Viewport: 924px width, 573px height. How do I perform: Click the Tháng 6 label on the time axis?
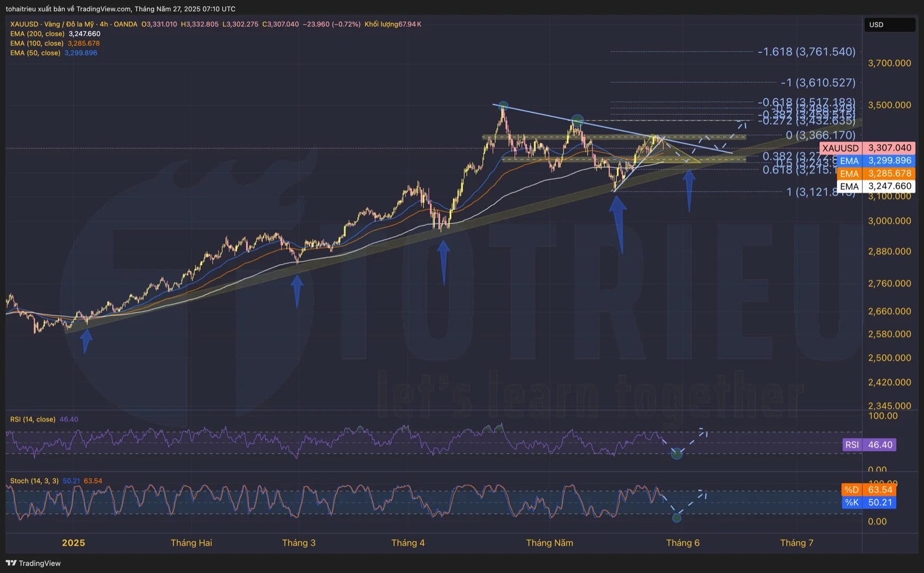683,543
